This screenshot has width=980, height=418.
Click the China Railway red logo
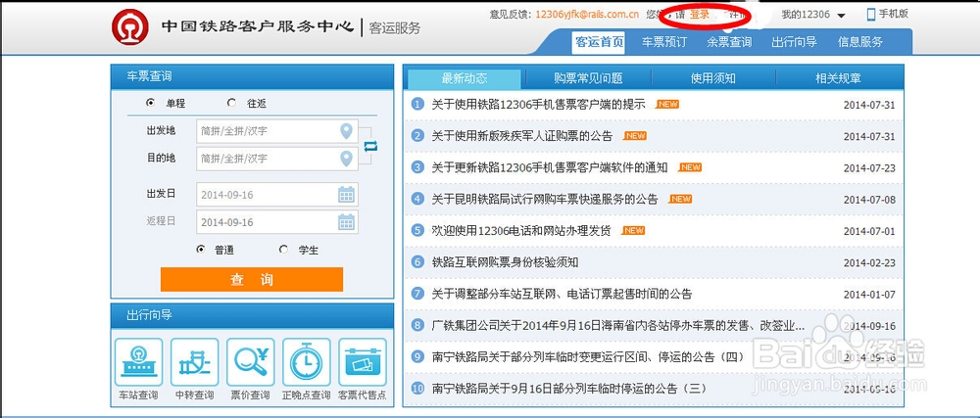(130, 26)
